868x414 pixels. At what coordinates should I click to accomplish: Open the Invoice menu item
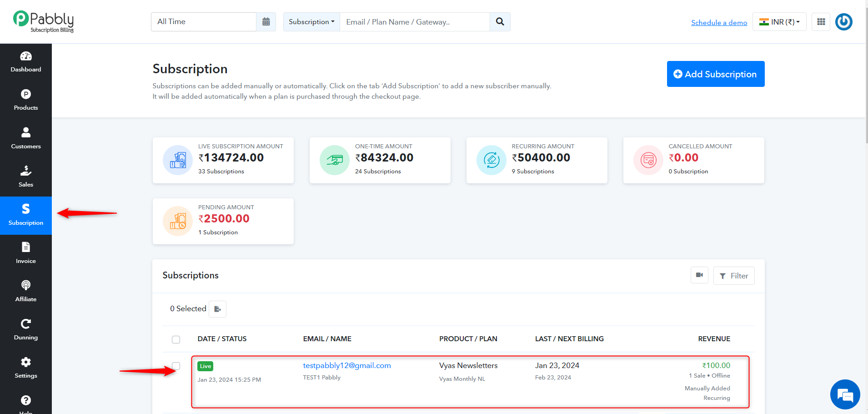point(26,253)
